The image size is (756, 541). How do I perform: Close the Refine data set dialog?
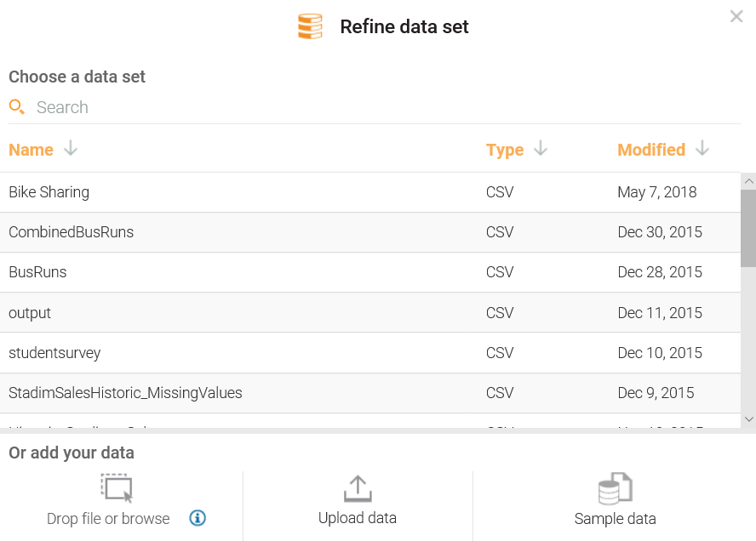(736, 16)
